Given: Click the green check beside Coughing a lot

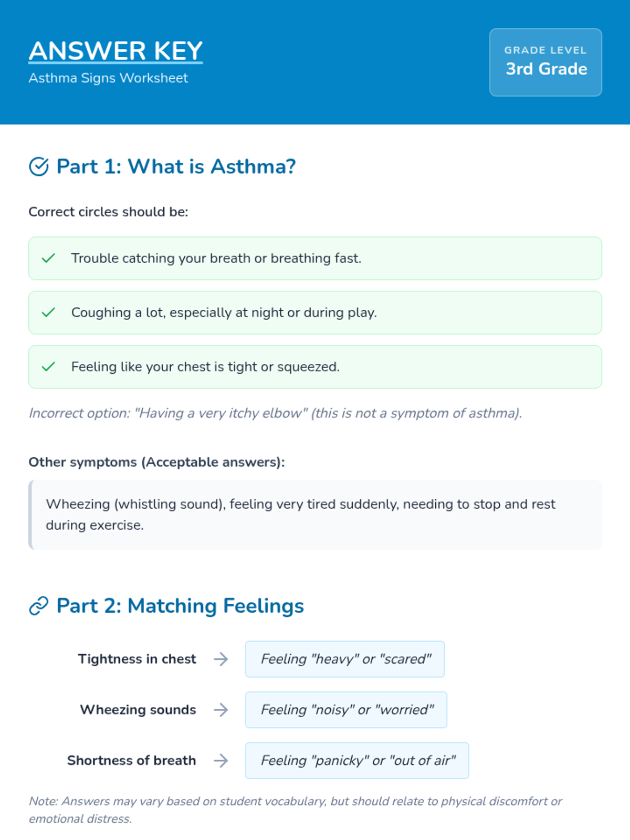Looking at the screenshot, I should click(x=48, y=312).
